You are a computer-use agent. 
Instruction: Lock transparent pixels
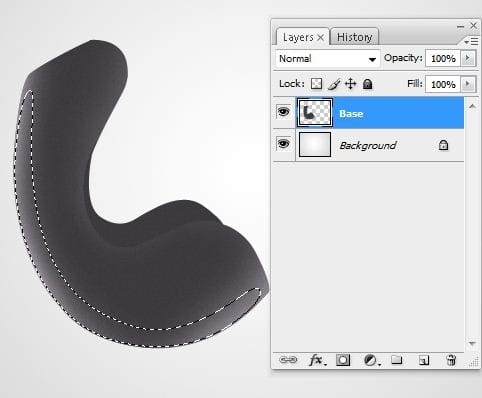click(316, 84)
